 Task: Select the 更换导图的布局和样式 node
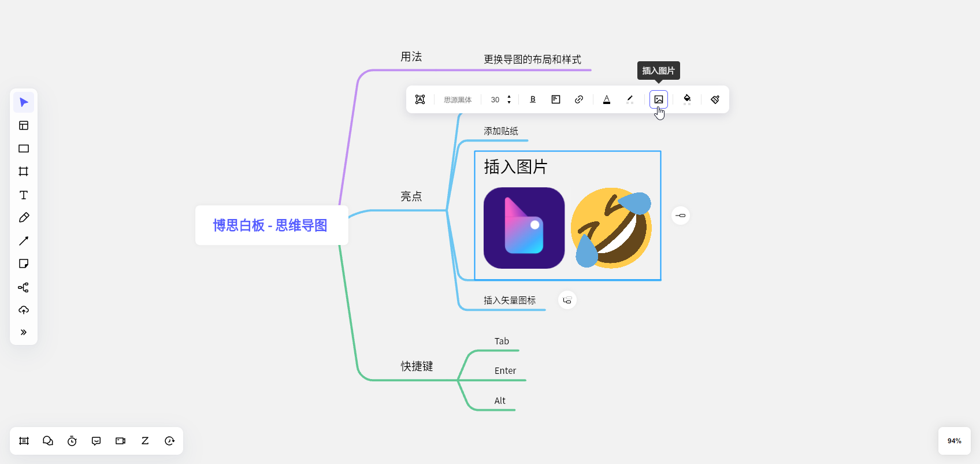point(532,60)
